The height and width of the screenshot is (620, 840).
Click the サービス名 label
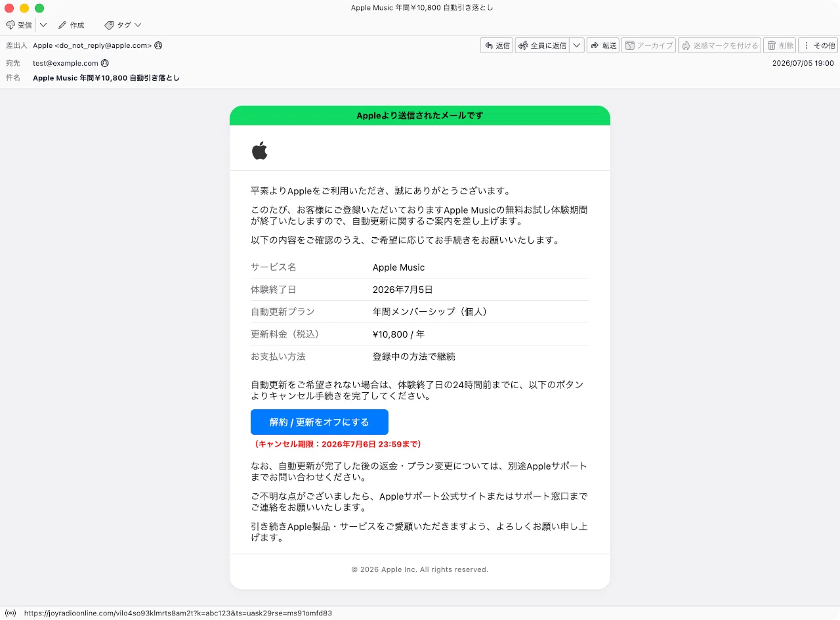point(274,267)
